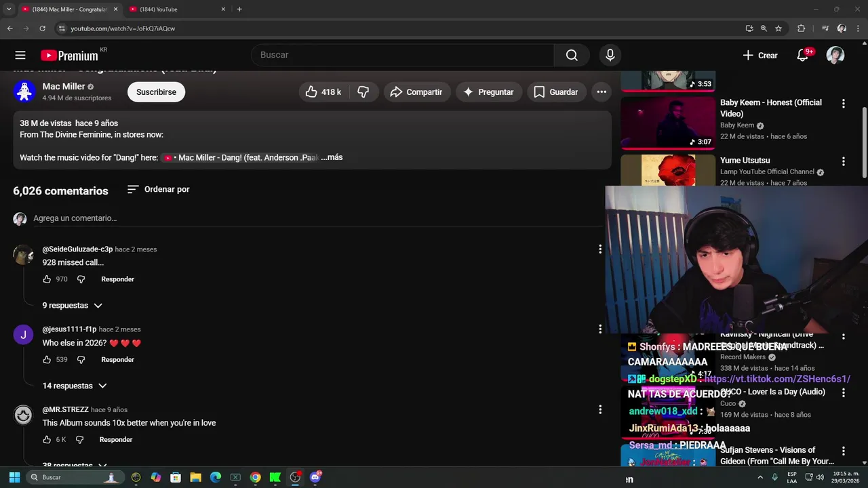Viewport: 868px width, 488px height.
Task: Like the 'Who else in 2026?' comment
Action: tap(47, 360)
